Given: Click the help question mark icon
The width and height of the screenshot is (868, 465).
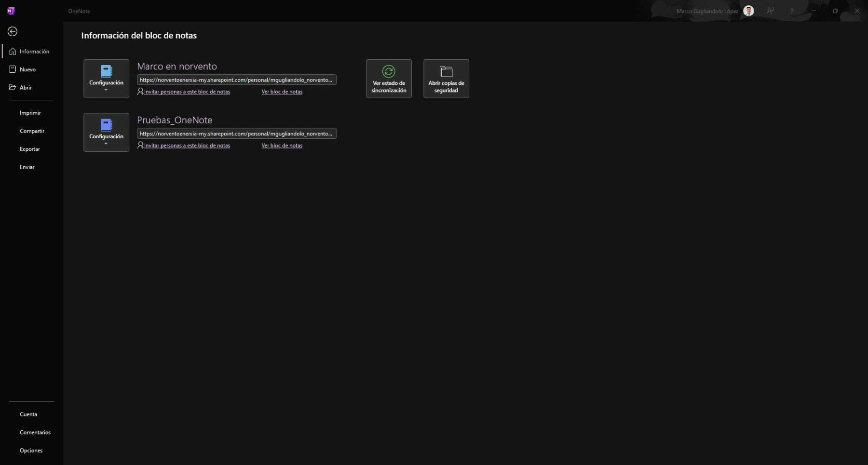Looking at the screenshot, I should 792,11.
